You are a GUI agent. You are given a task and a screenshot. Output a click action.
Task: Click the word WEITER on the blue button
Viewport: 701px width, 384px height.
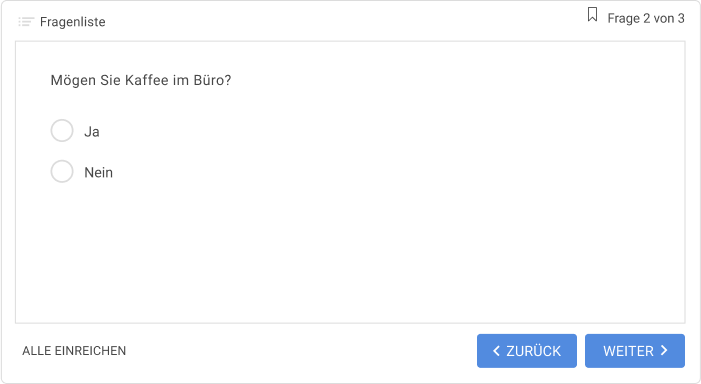click(628, 351)
